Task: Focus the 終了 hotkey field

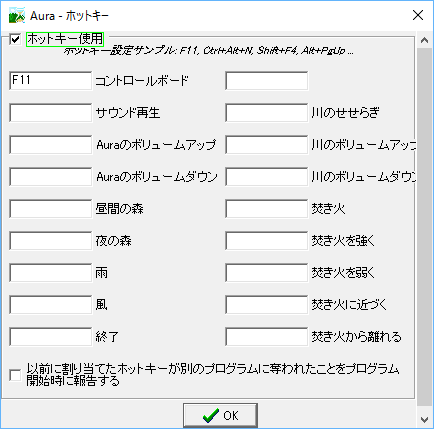Action: tap(50, 337)
